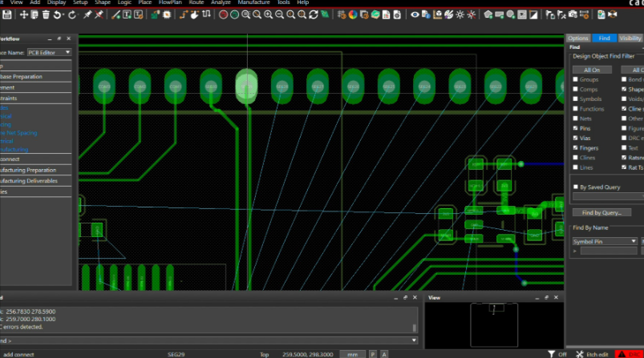Switch to the Visibility tab
This screenshot has height=358, width=644.
(630, 38)
